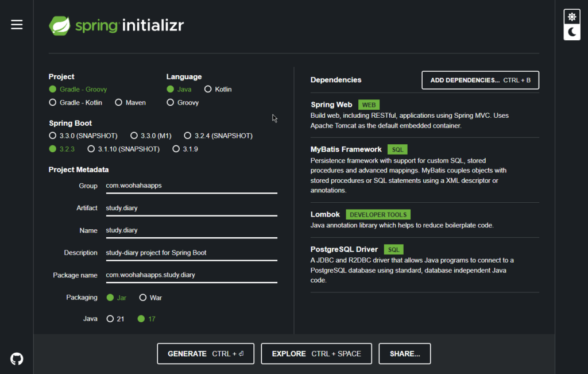Click the Dependencies heading

336,80
